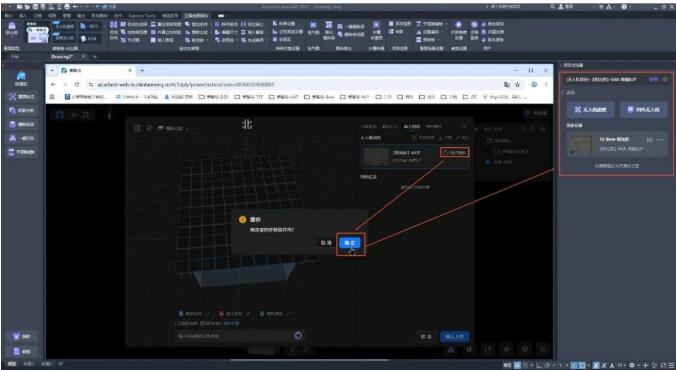Click the frame icon on history card
This screenshot has height=370, width=676.
(x=649, y=140)
